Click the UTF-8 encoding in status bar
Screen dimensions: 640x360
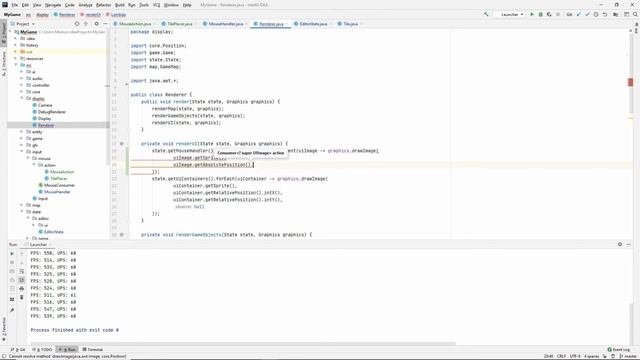[x=575, y=356]
